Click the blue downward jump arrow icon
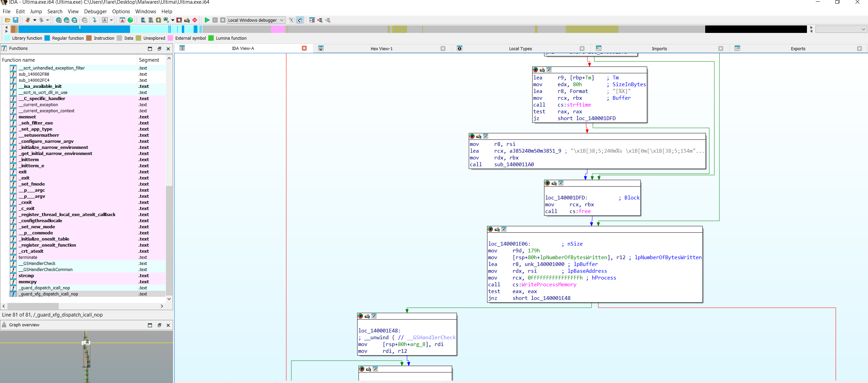Viewport: 868px width, 383px height. pos(95,20)
